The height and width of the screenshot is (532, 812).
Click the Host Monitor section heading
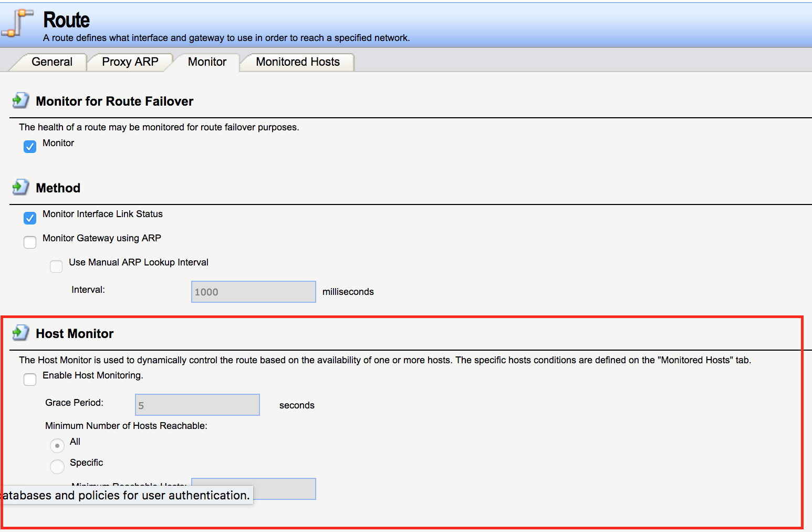tap(75, 334)
